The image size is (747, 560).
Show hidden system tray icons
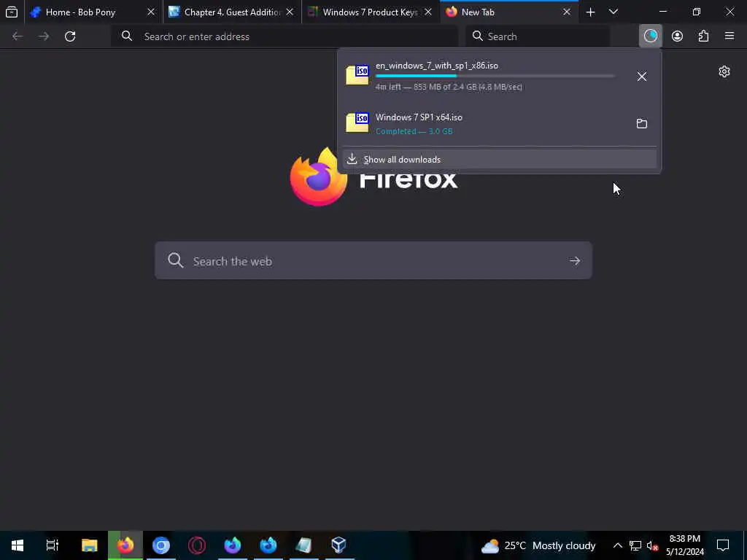[617, 545]
